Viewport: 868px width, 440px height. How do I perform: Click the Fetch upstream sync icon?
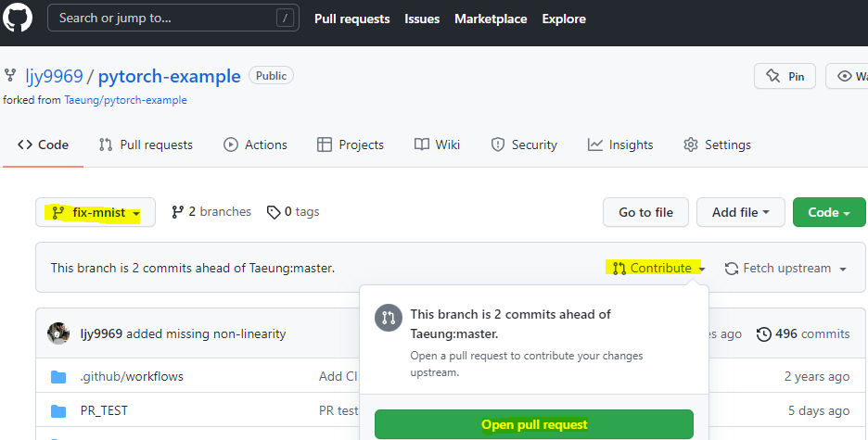pyautogui.click(x=732, y=269)
